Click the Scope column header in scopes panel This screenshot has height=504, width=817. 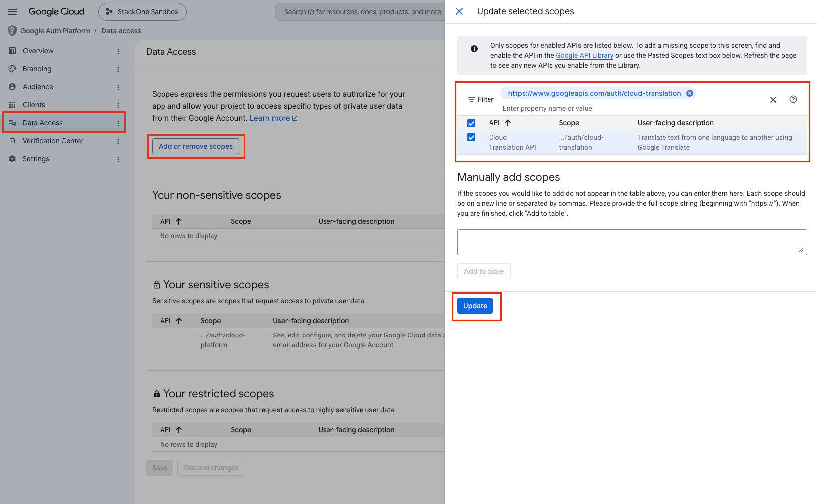(569, 123)
